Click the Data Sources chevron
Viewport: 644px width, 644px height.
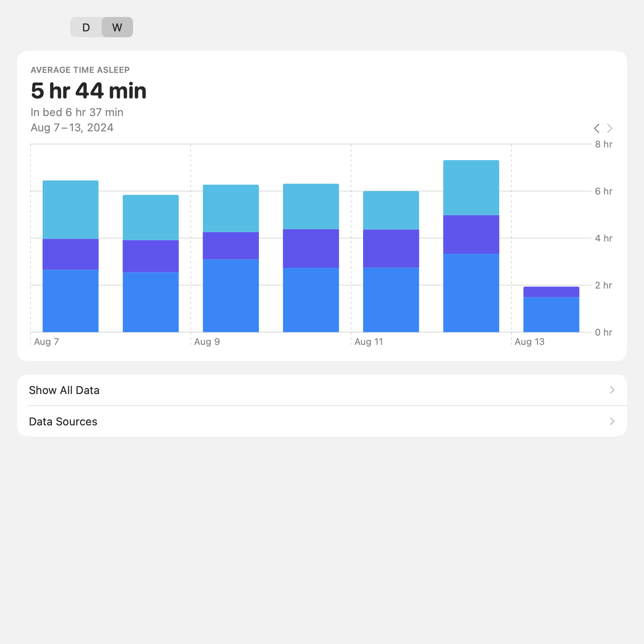(x=612, y=421)
